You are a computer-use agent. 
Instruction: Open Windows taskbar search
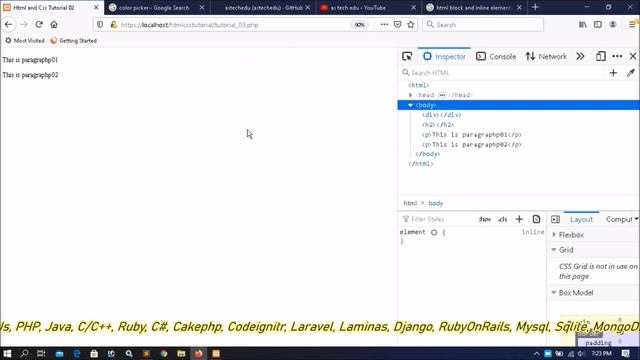pos(24,353)
